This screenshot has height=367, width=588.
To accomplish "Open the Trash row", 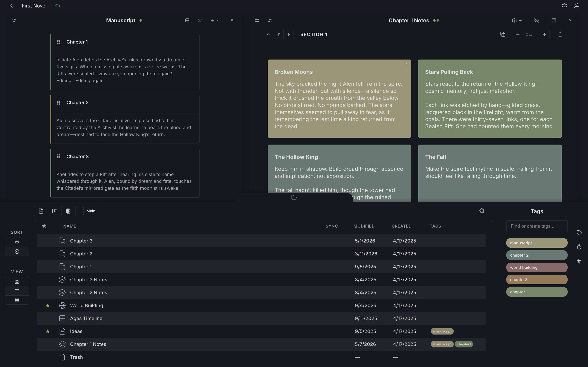I will [261, 357].
